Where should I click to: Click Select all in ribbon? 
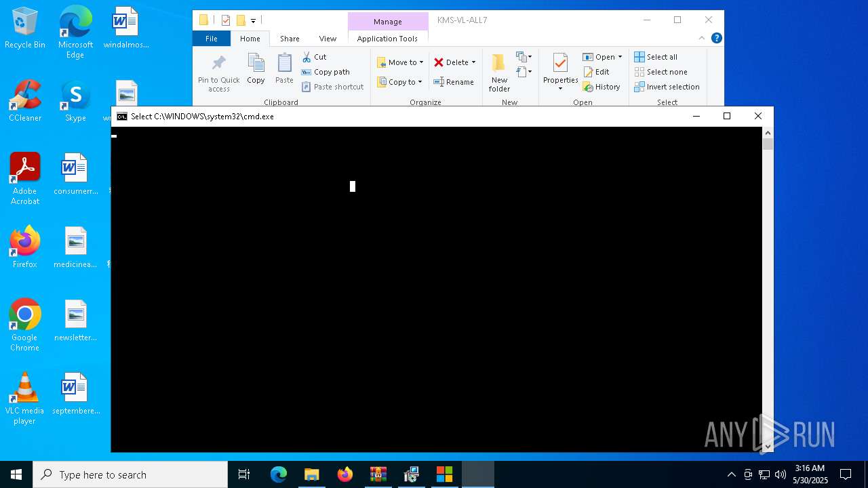click(656, 57)
